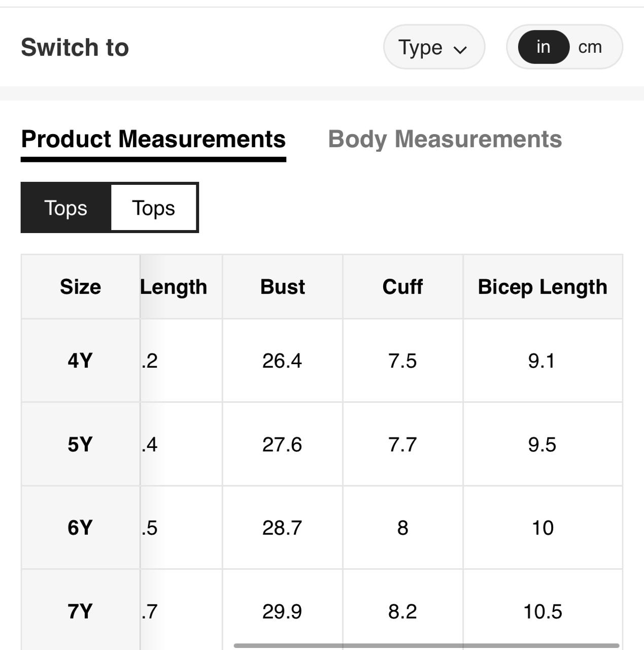Select the 5Y size row label
Image resolution: width=644 pixels, height=650 pixels.
[x=80, y=444]
